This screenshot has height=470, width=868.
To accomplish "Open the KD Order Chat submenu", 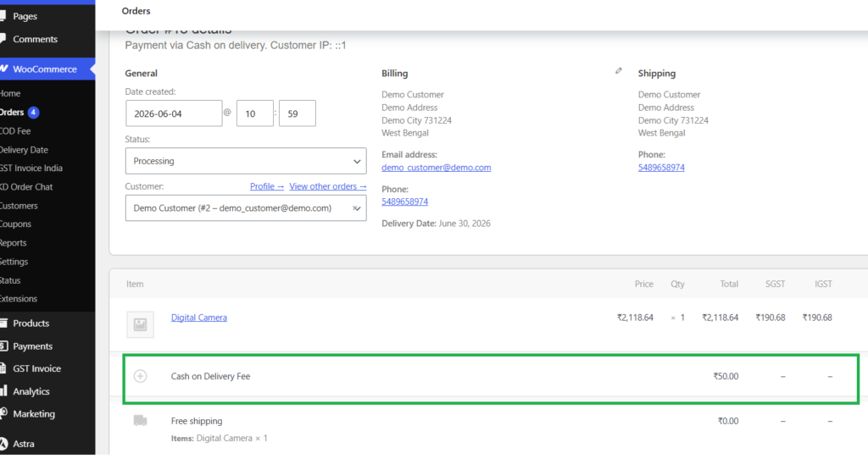I will click(x=26, y=187).
